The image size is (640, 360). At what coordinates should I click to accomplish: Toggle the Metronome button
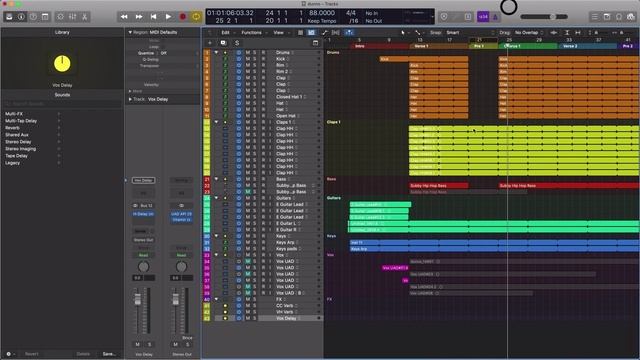click(x=495, y=17)
